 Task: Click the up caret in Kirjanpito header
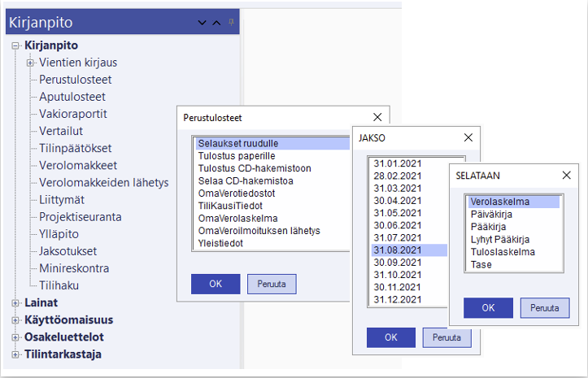tap(216, 23)
